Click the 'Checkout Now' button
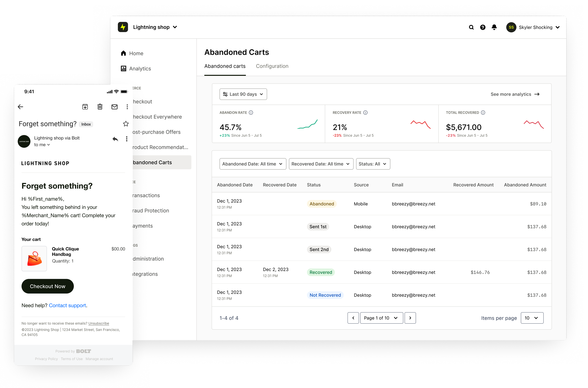Viewport: 588px width, 388px height. click(48, 286)
